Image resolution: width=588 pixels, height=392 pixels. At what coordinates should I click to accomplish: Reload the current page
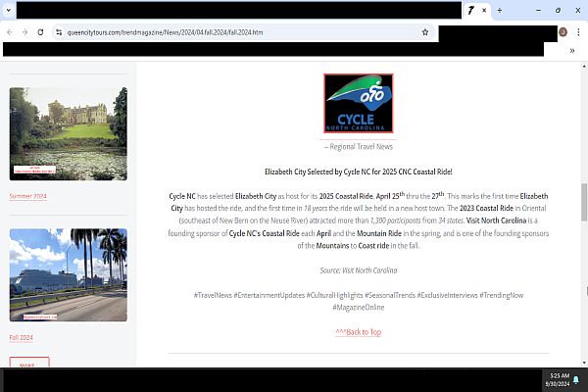[x=41, y=31]
